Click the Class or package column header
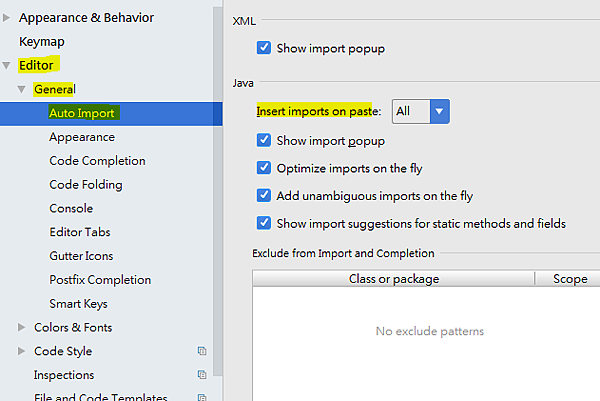The height and width of the screenshot is (401, 600). 394,279
